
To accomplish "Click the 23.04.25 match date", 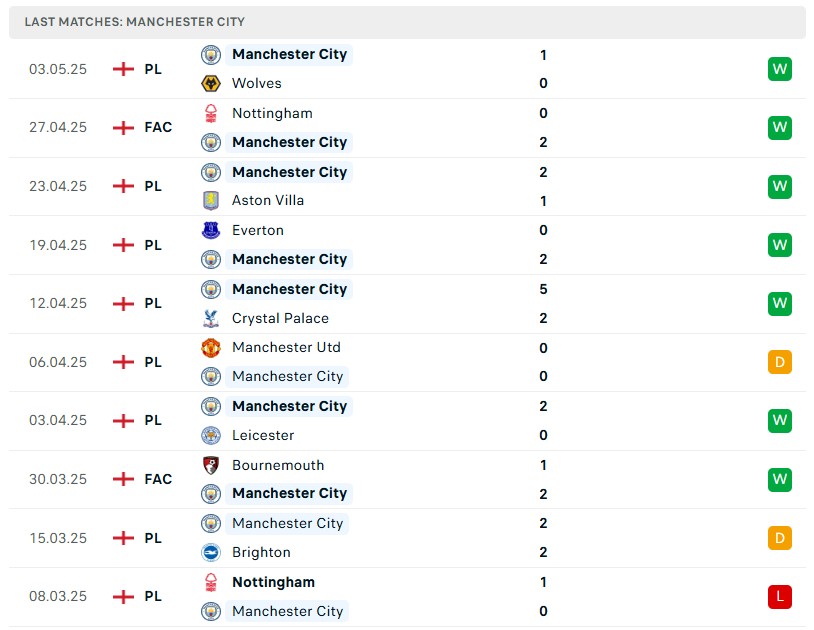I will point(58,186).
